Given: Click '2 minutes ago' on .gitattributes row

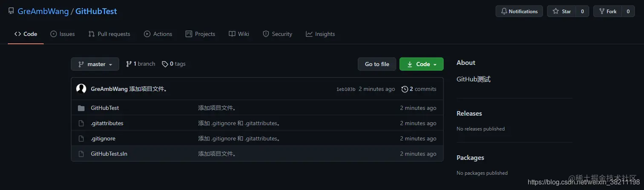Looking at the screenshot, I should pos(418,123).
